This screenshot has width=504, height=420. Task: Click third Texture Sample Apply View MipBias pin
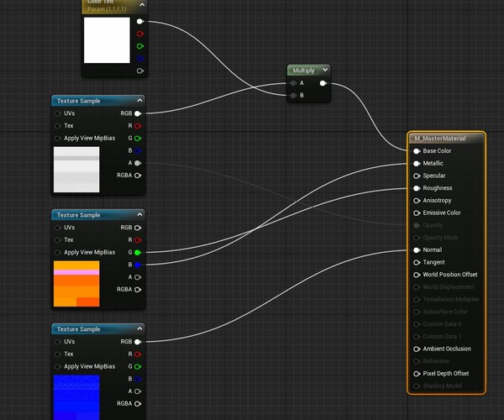57,366
